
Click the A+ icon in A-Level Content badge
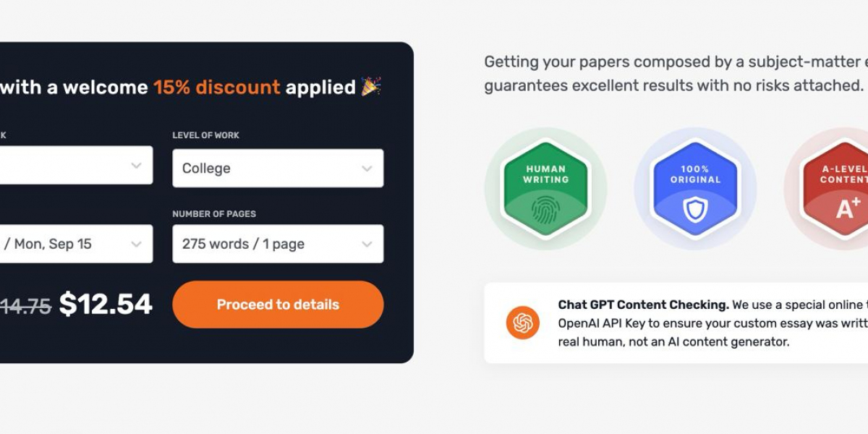[x=848, y=208]
